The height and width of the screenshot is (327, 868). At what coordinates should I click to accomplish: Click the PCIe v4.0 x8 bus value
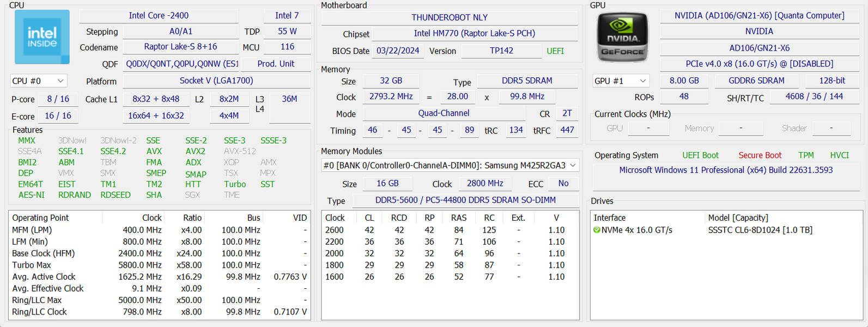point(759,64)
